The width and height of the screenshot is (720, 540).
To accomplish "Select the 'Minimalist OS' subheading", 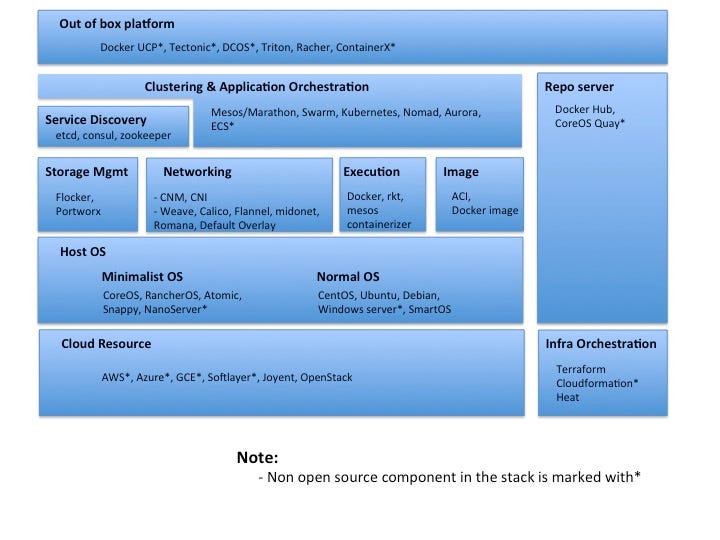I will [142, 277].
